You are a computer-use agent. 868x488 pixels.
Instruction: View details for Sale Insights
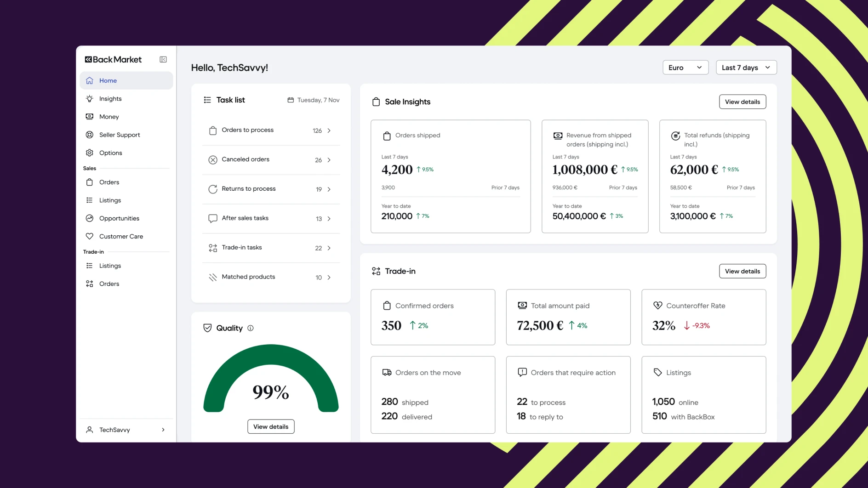point(742,102)
